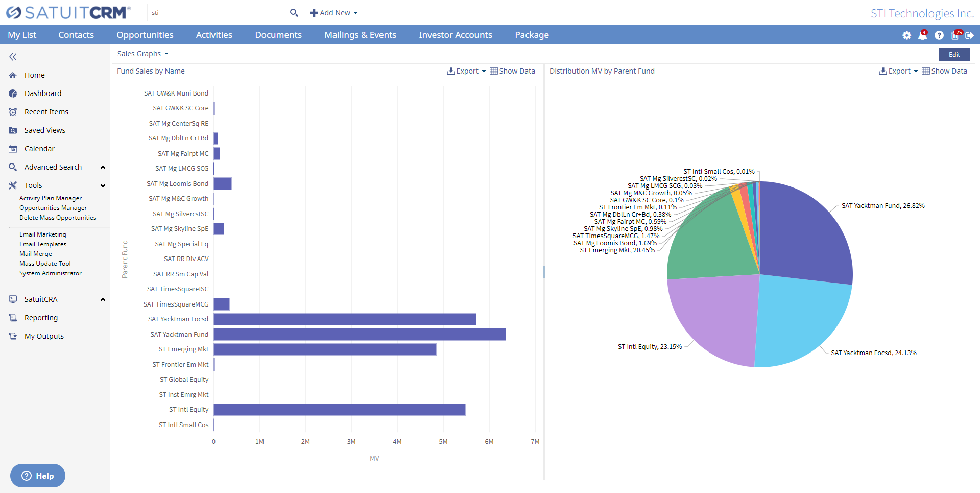This screenshot has width=980, height=493.
Task: Click the help question mark icon
Action: point(939,35)
